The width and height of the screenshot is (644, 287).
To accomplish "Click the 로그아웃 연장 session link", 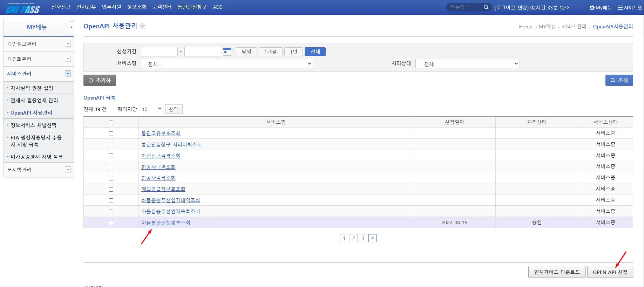I will coord(511,7).
